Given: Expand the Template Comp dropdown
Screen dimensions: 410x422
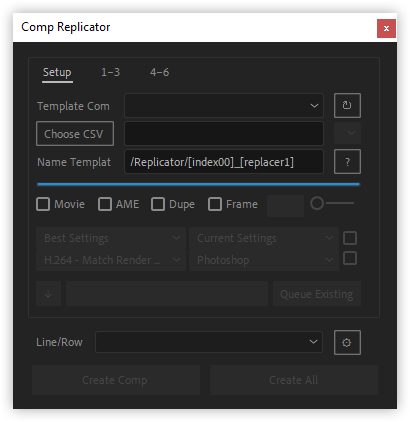Looking at the screenshot, I should click(224, 106).
